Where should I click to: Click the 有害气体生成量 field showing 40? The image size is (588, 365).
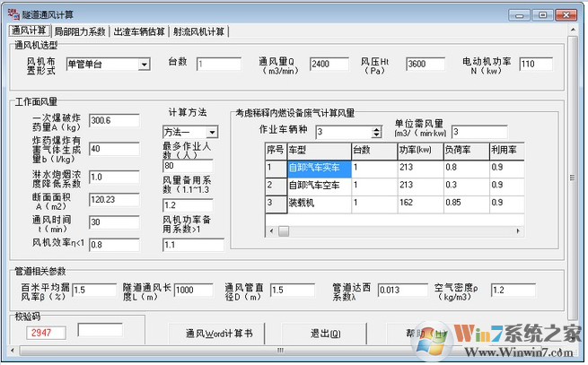pos(114,149)
